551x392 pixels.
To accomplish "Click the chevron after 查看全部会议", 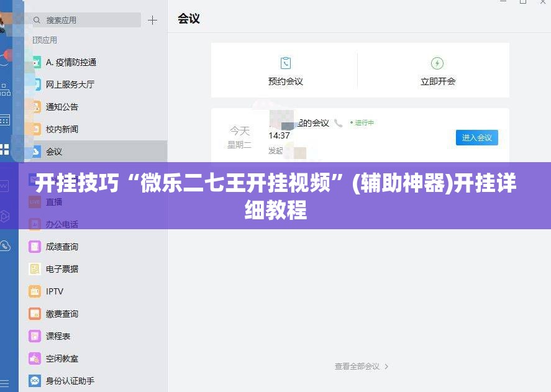I will 386,367.
